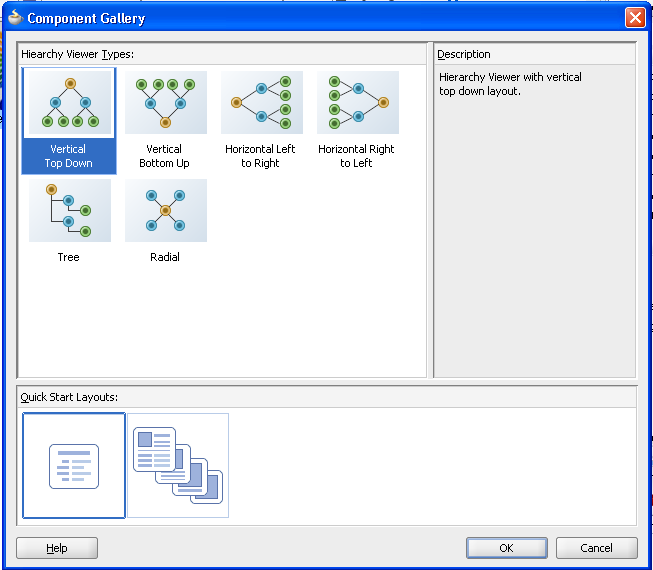Select the Horizontal Right to Left icon
Image resolution: width=653 pixels, height=570 pixels.
[x=357, y=103]
